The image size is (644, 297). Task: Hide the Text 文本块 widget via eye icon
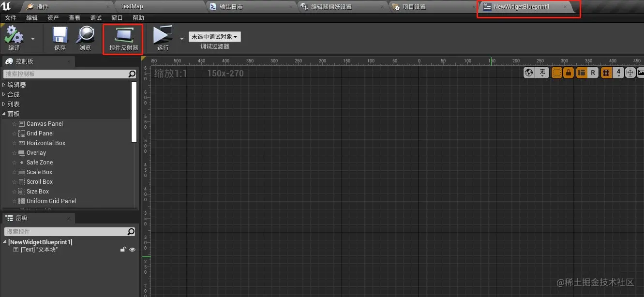(132, 250)
